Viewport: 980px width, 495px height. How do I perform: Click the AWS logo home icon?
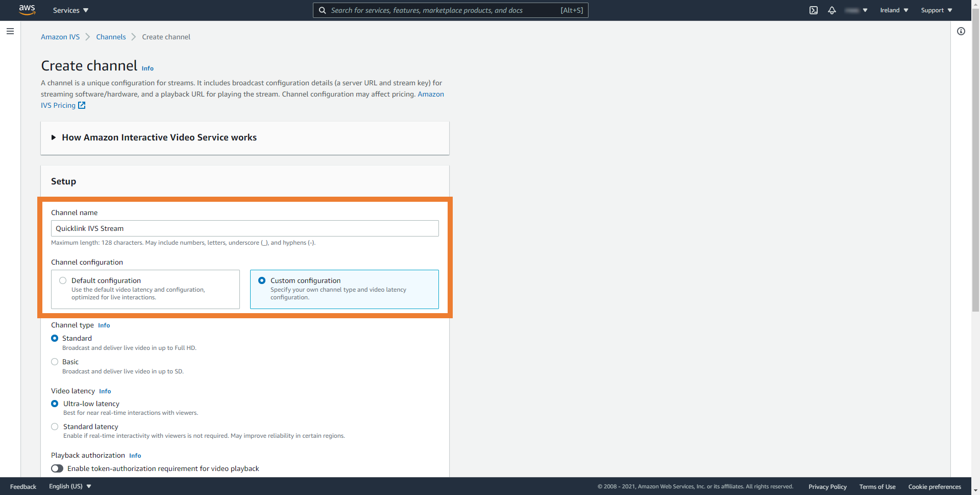(x=27, y=10)
